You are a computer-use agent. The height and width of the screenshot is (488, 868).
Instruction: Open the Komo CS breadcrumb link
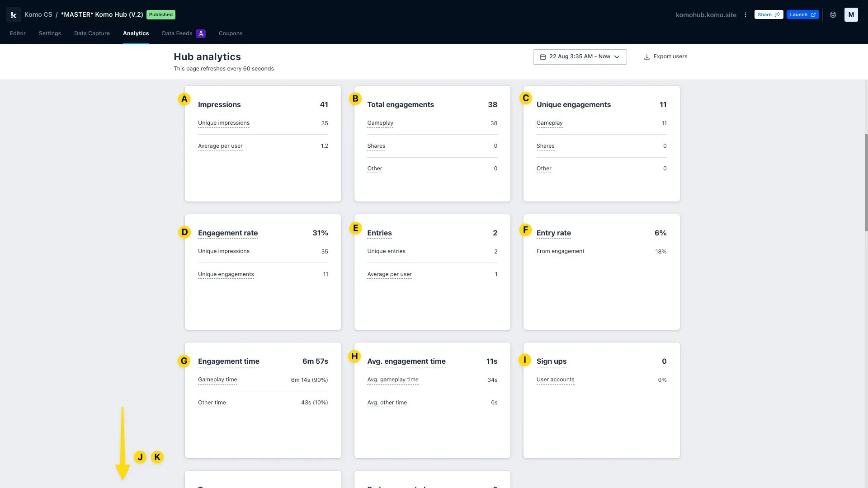coord(38,14)
